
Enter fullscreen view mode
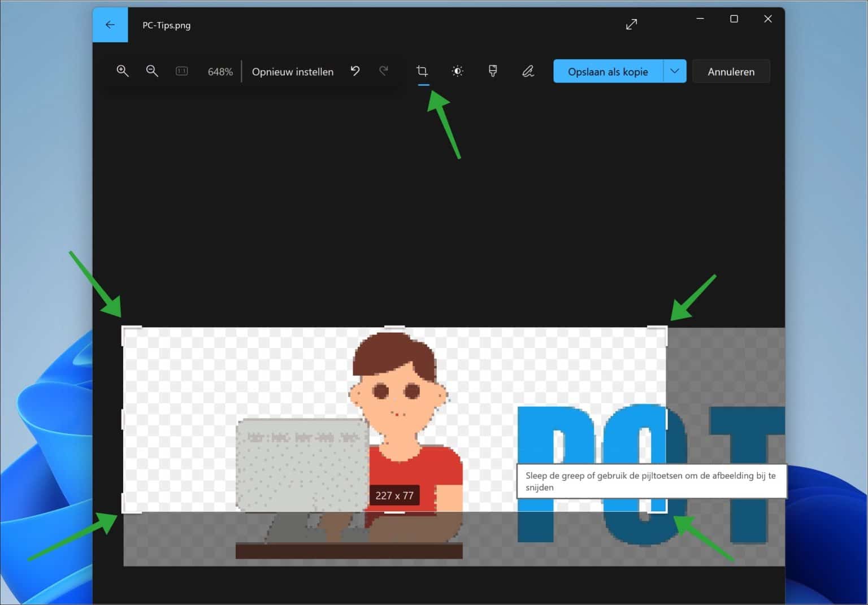click(x=631, y=24)
